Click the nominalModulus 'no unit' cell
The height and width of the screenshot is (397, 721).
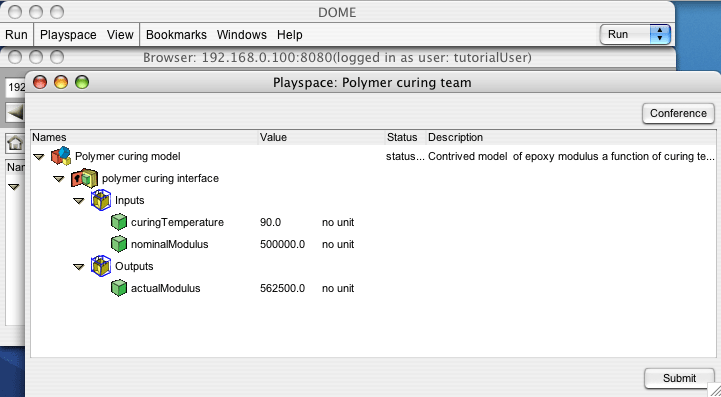pyautogui.click(x=338, y=244)
